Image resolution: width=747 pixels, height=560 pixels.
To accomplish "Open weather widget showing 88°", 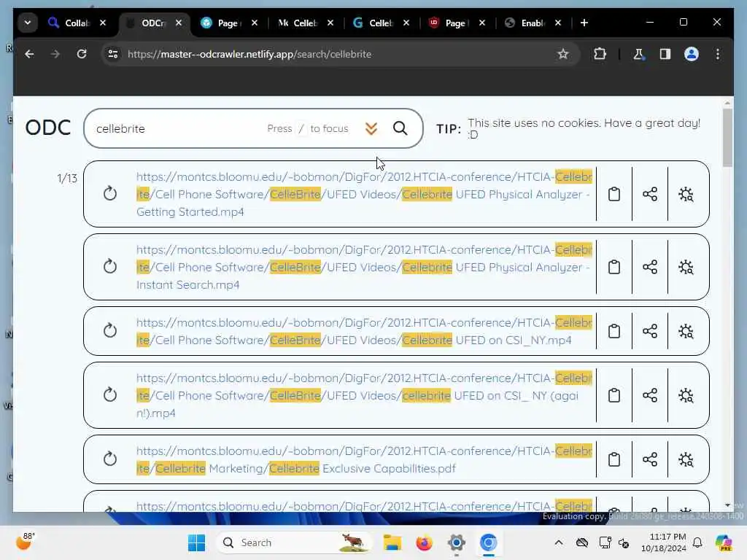I will (x=25, y=542).
